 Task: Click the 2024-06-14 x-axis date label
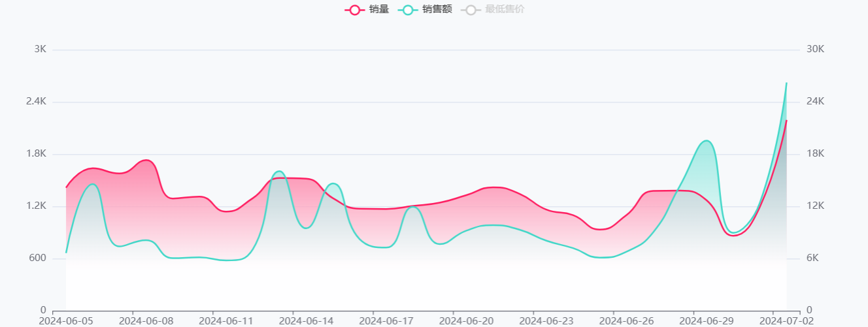(307, 320)
